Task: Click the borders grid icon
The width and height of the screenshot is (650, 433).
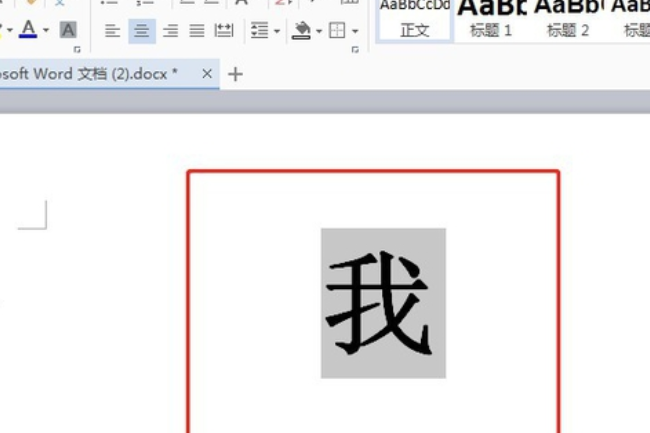Action: pos(337,31)
